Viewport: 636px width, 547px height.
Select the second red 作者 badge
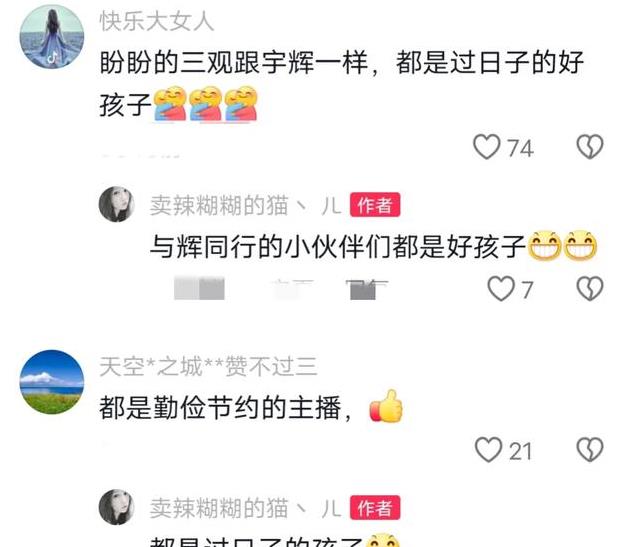pyautogui.click(x=375, y=508)
